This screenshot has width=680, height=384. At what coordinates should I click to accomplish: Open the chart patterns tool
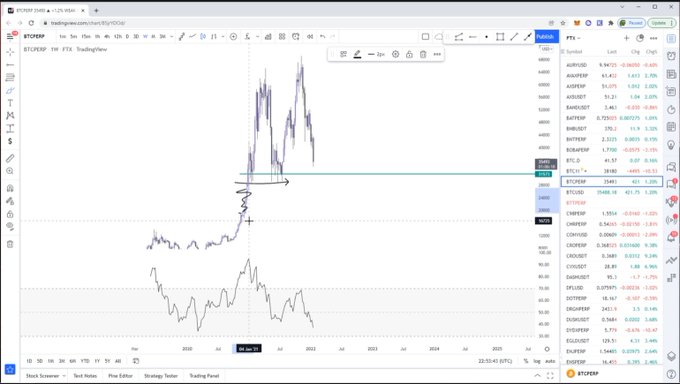(10, 115)
